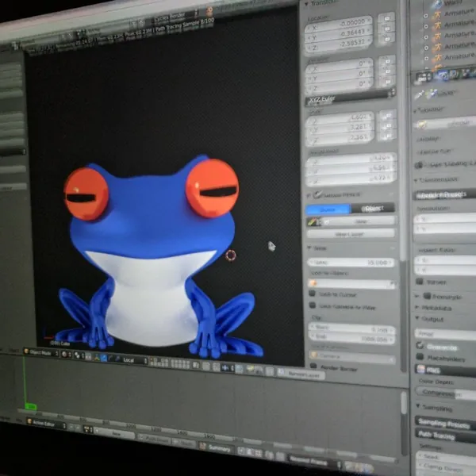
Task: Toggle the Render Border checkbox
Action: tap(313, 366)
